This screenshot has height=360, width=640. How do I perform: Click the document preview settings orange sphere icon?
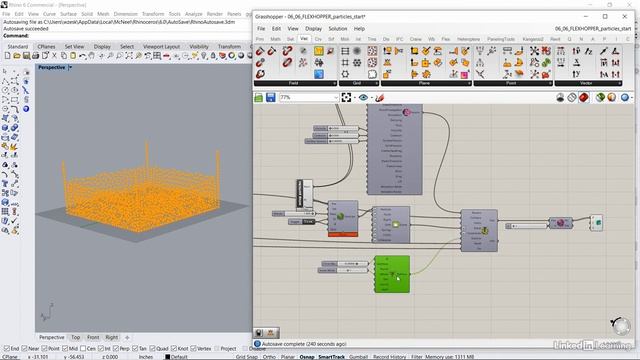click(611, 98)
